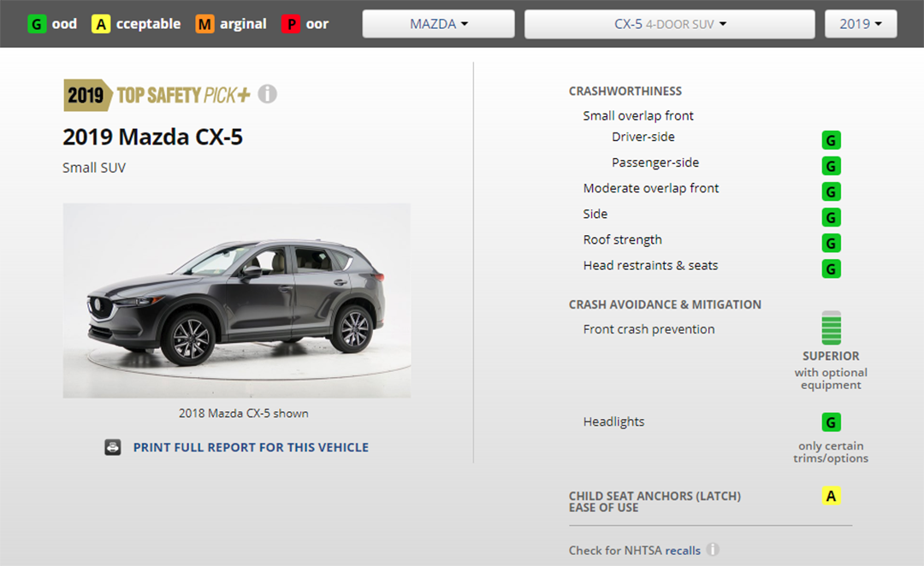
Task: Open the MAZDA make dropdown
Action: click(x=439, y=24)
